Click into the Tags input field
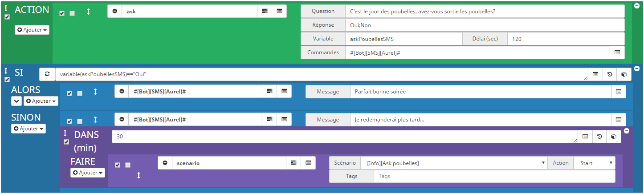This screenshot has height=194, width=644. [x=494, y=176]
